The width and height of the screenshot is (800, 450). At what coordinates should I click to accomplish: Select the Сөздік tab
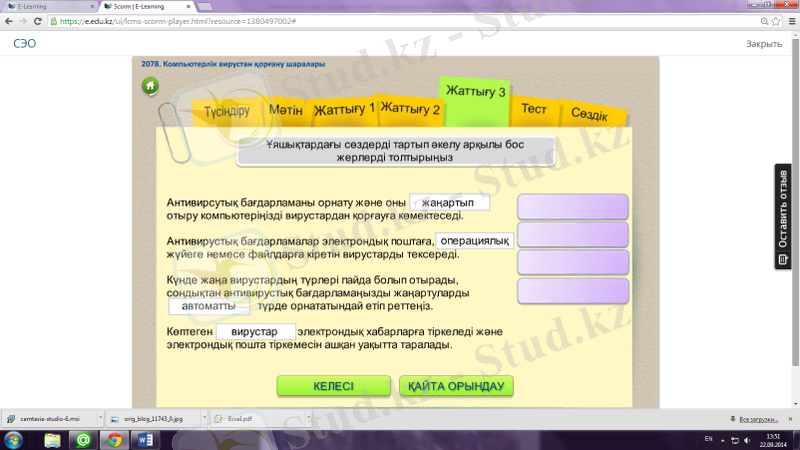point(589,115)
